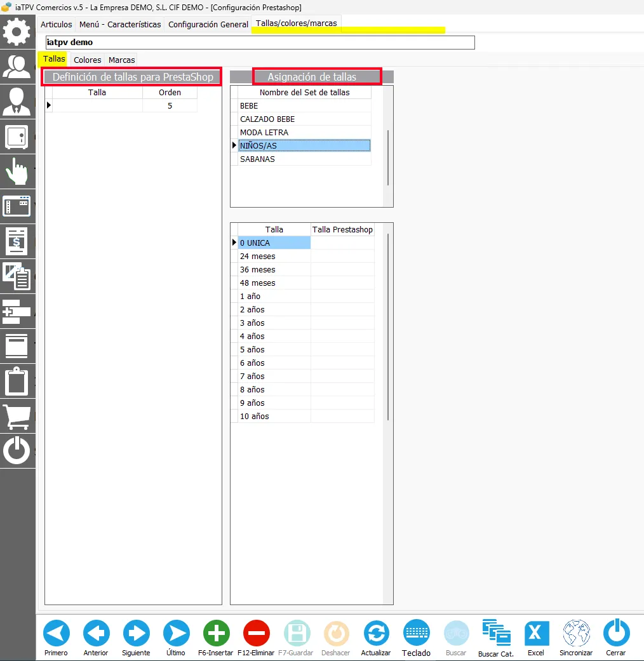Select the 1 año size row
The image size is (644, 661).
tap(274, 297)
